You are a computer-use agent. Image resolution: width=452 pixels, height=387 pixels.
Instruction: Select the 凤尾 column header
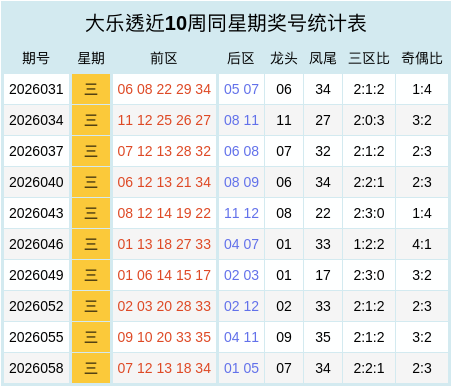(323, 58)
